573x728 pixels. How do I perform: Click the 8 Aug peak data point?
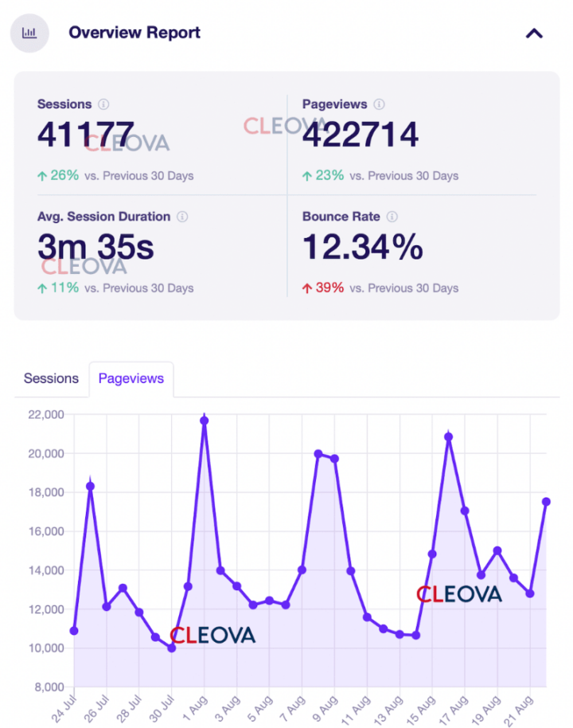tap(318, 454)
